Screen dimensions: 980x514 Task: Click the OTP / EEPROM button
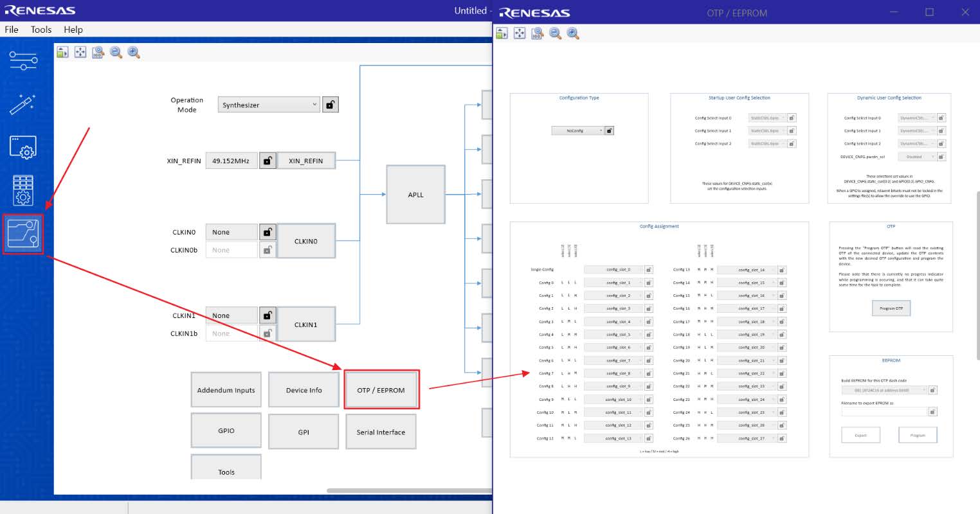pyautogui.click(x=381, y=390)
